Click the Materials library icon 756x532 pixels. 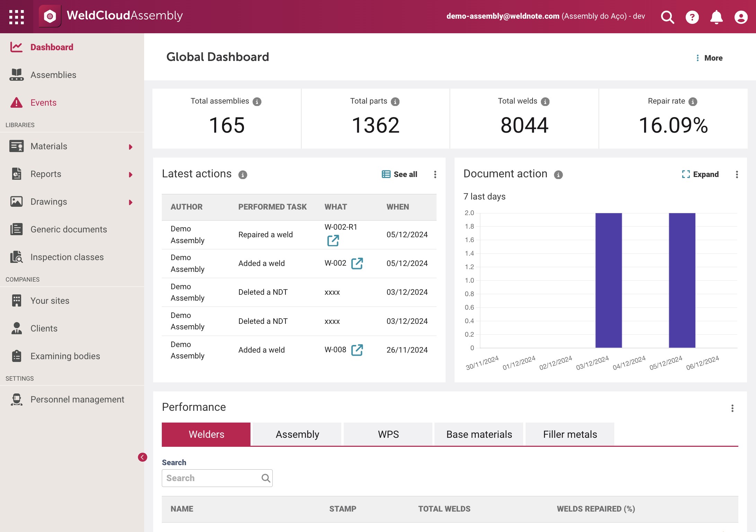(x=16, y=146)
